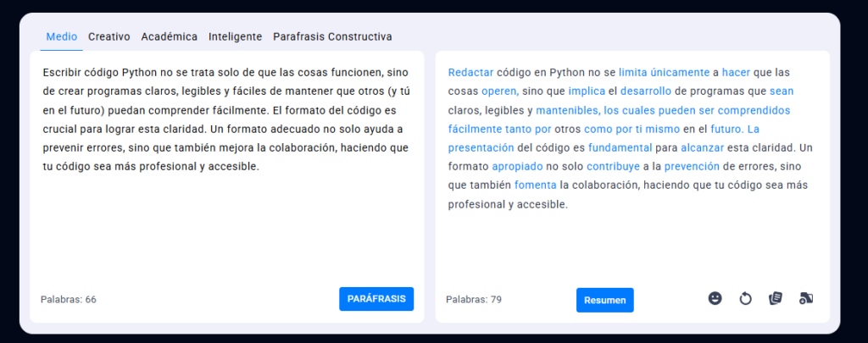The image size is (868, 343).
Task: Click the highlighted word "Redactar"
Action: tap(470, 73)
